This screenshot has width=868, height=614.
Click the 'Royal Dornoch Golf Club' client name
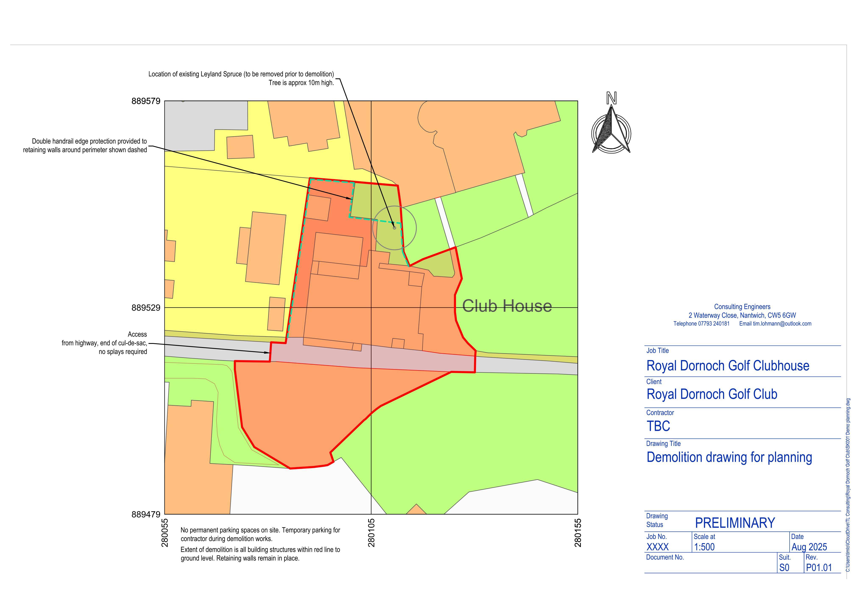click(x=712, y=394)
